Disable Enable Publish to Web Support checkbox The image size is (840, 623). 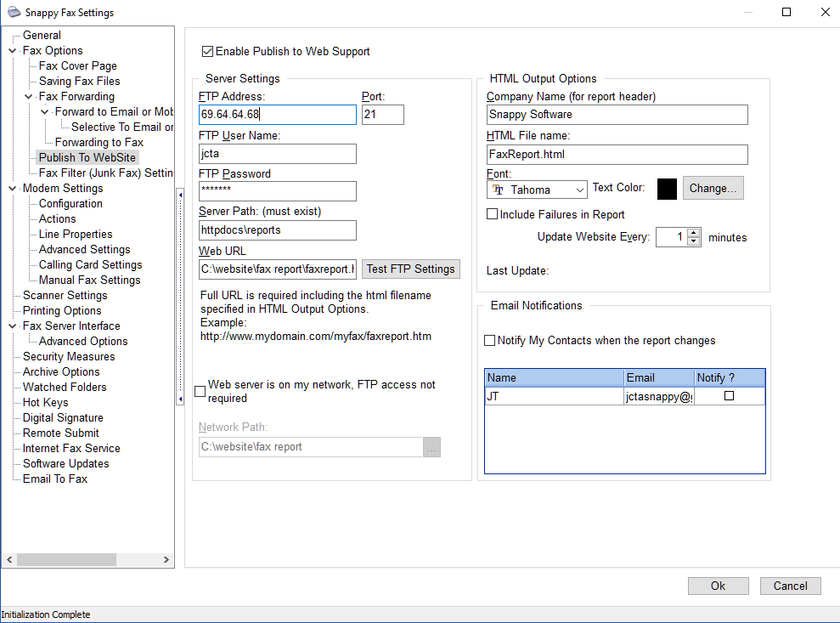208,52
